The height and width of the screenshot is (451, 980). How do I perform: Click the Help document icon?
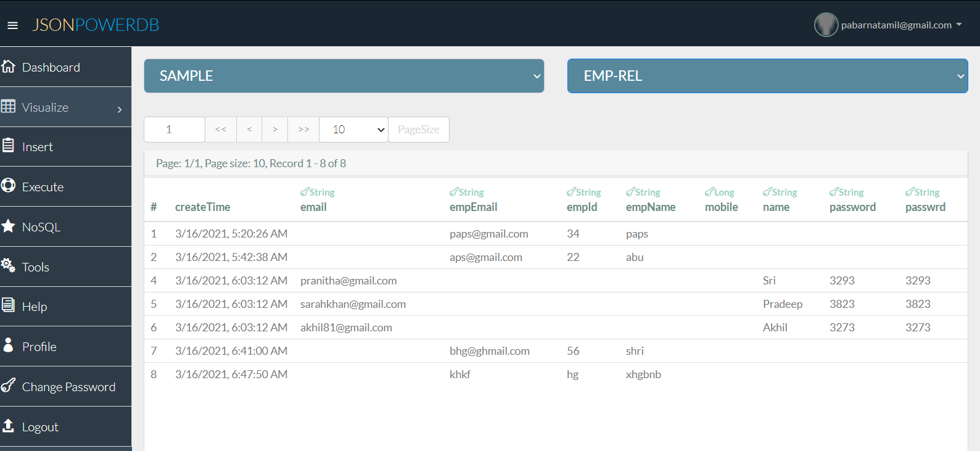pos(8,305)
